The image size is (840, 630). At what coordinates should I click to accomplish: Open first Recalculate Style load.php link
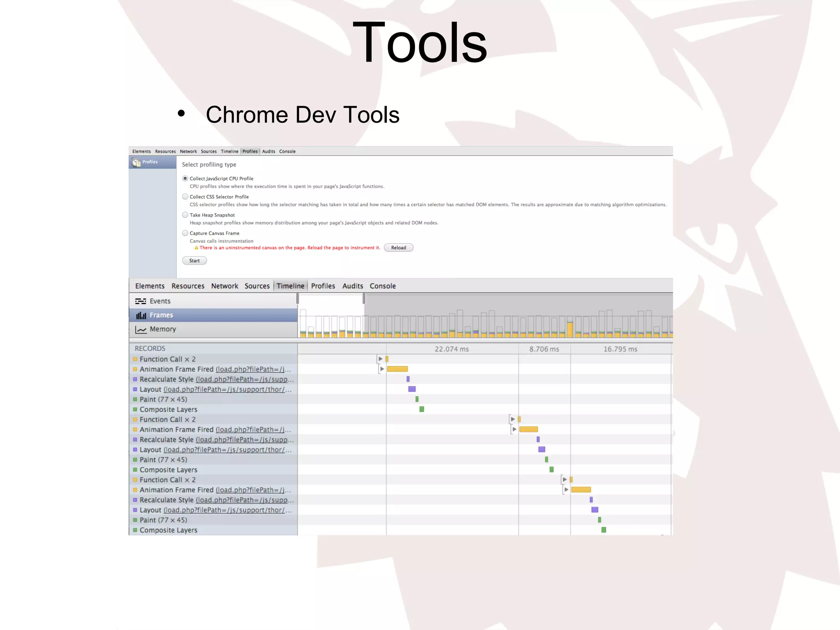pyautogui.click(x=245, y=379)
